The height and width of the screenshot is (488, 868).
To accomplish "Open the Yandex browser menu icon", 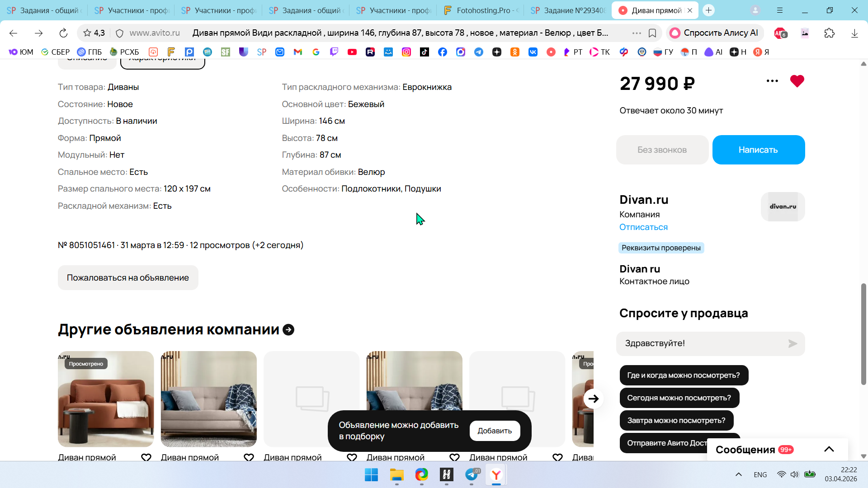I will click(780, 10).
